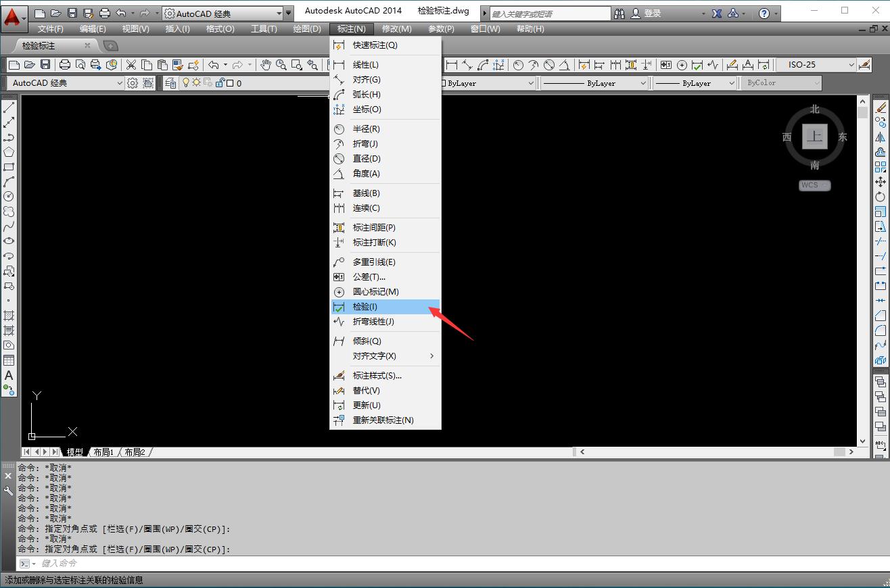Click the Center Mark toolbar icon
This screenshot has width=890, height=588.
pos(682,65)
